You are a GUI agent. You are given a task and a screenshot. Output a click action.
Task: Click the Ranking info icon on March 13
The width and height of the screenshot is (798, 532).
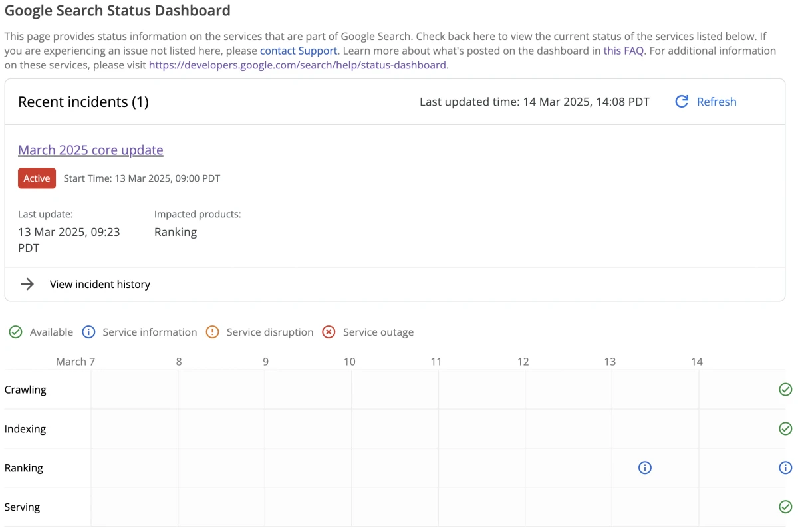pyautogui.click(x=644, y=468)
